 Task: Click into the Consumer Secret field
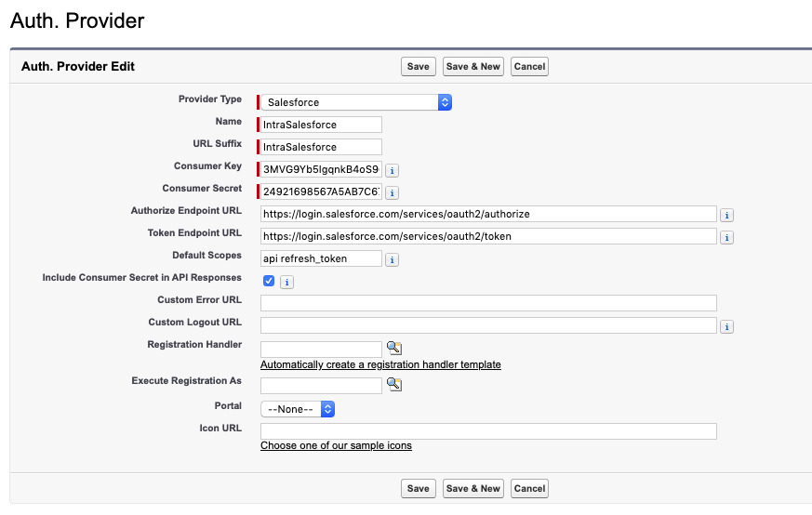point(321,191)
